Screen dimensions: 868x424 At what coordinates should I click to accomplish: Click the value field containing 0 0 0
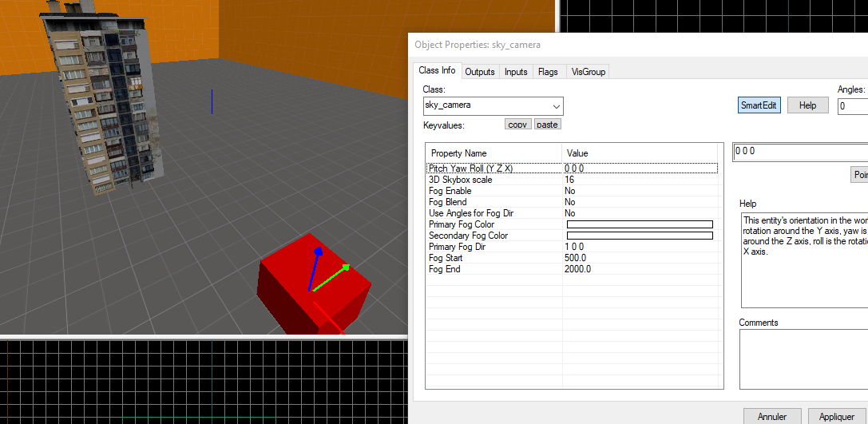799,152
